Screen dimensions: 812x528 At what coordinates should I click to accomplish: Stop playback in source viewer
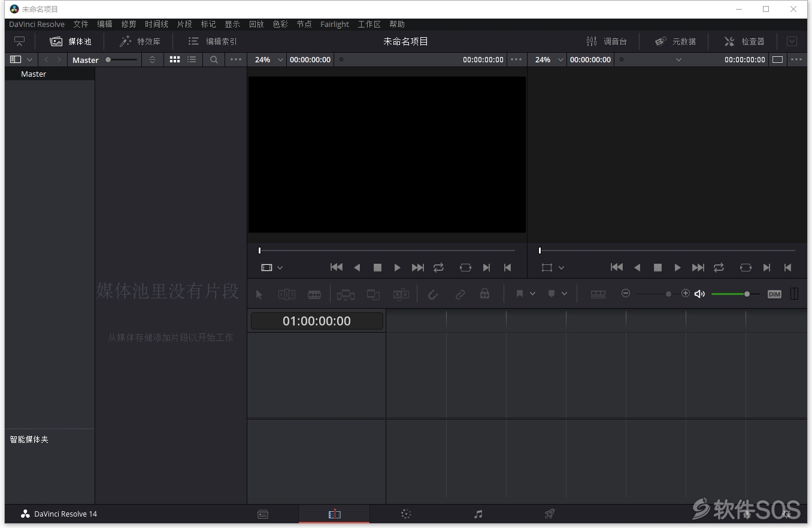(377, 267)
